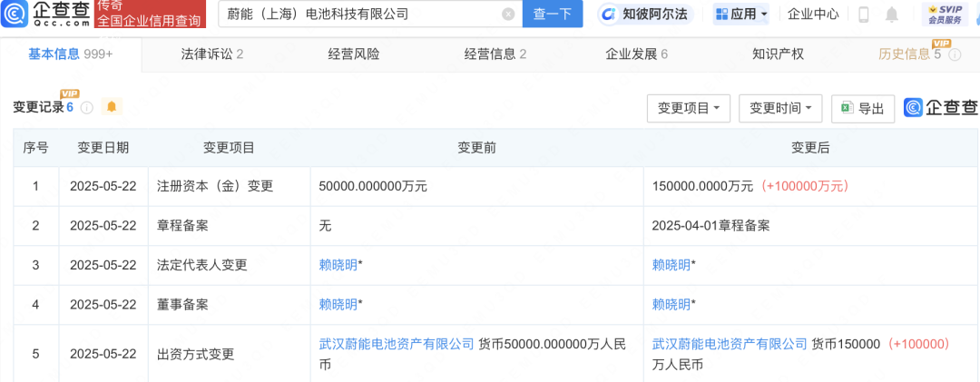Click the 变更日期 column header
Screen dimensions: 980x382
pyautogui.click(x=103, y=148)
